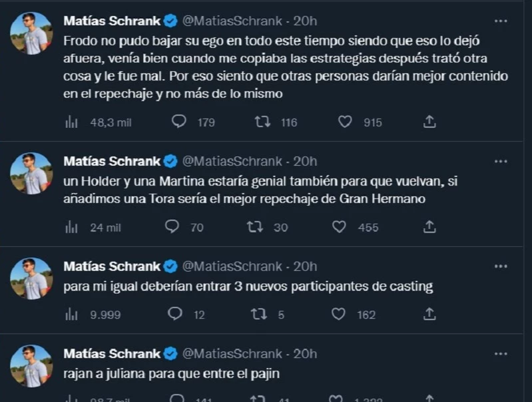
Task: Share the Frodo ego tweet
Action: [x=430, y=122]
